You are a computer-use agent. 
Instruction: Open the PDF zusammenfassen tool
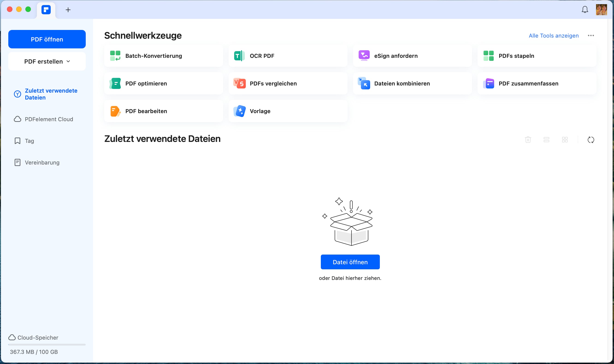point(537,84)
